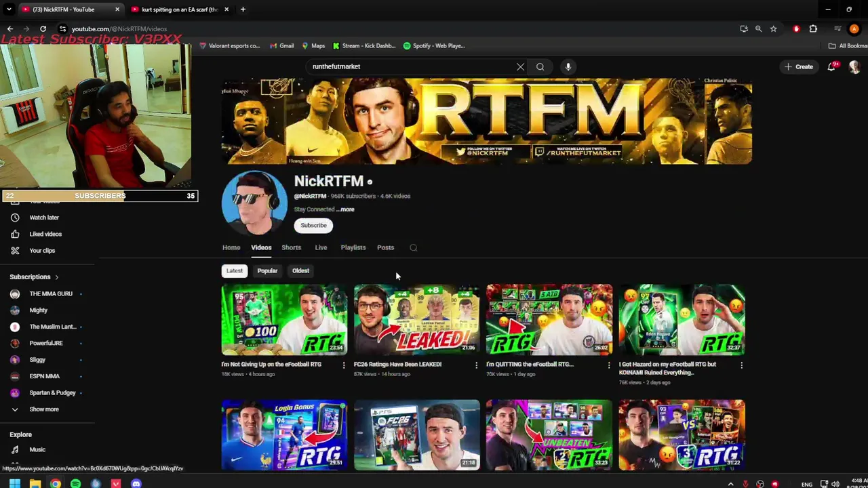This screenshot has width=868, height=488.
Task: Click the Chrome profile avatar A
Action: 854,28
